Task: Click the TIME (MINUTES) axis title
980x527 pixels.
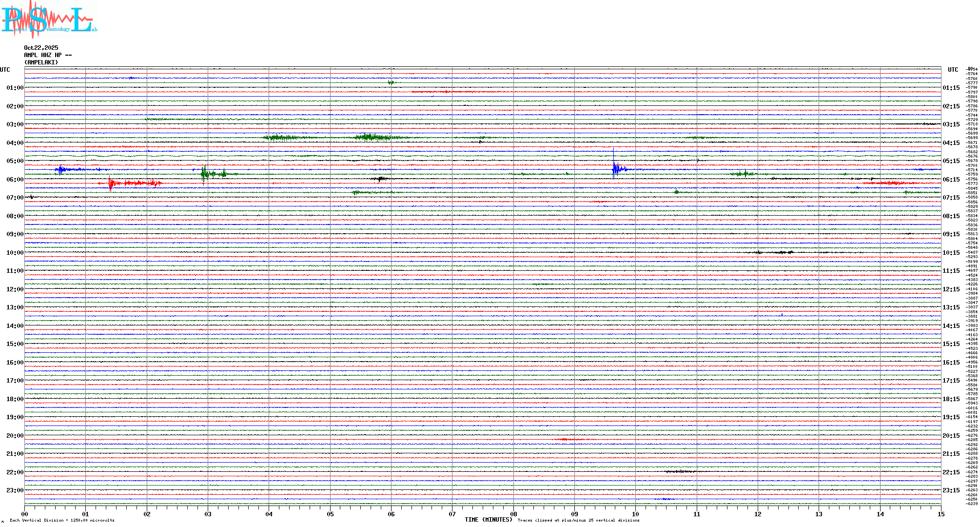Action: [488, 520]
